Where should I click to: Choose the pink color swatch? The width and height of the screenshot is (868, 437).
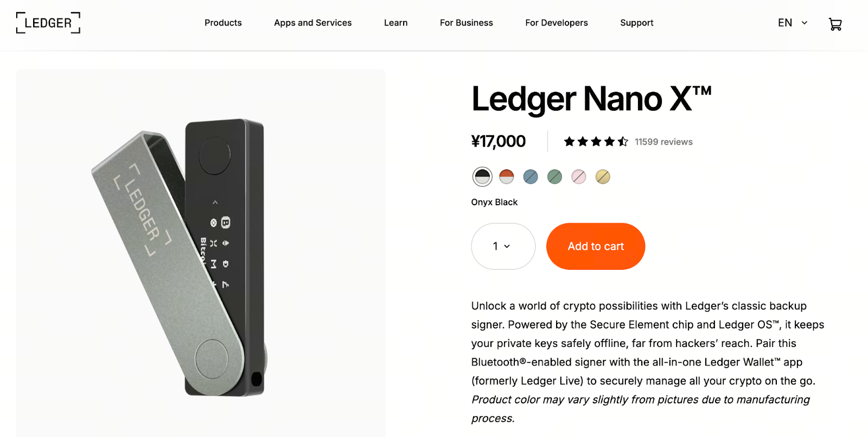coord(579,176)
